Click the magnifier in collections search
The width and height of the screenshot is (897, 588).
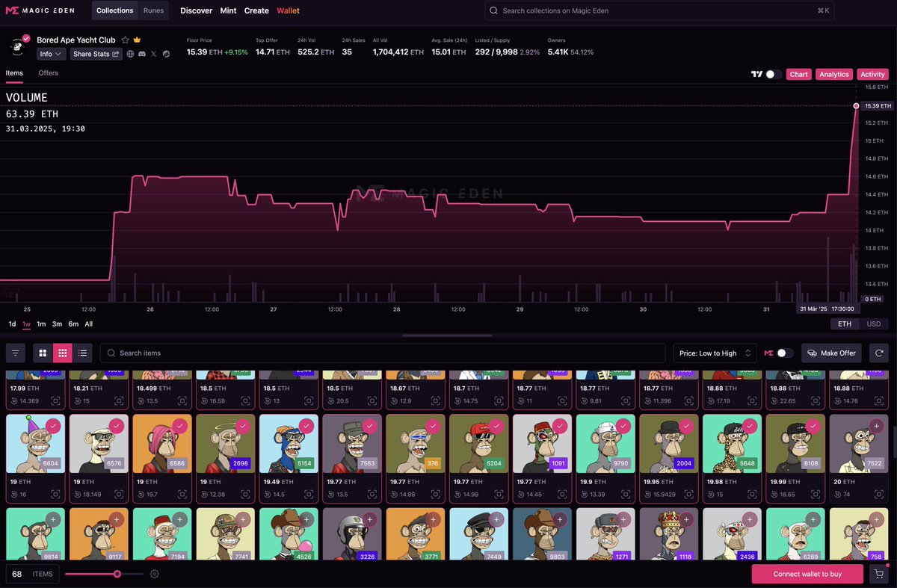(x=494, y=10)
